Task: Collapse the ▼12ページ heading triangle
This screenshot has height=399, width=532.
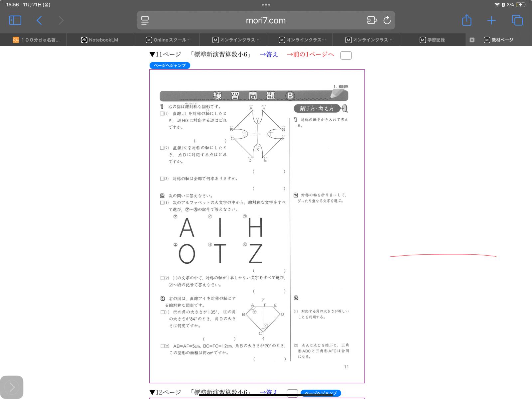Action: point(152,392)
